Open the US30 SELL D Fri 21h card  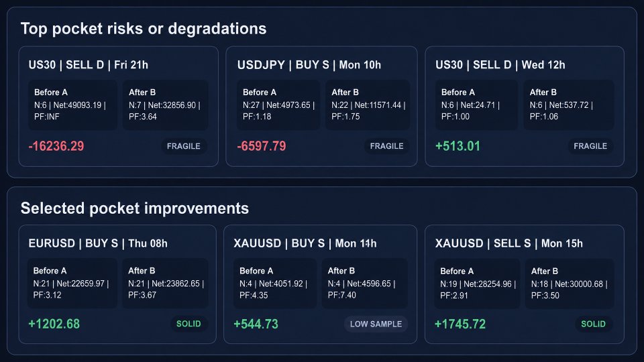(118, 107)
